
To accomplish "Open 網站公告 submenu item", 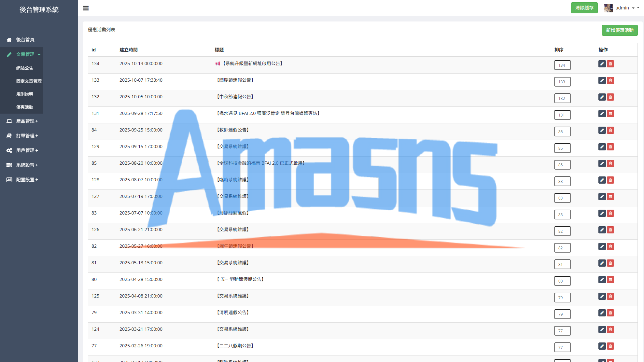I will 25,68.
